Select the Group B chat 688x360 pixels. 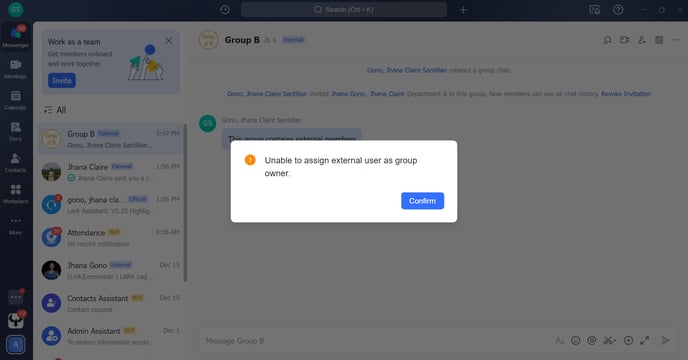tap(111, 139)
